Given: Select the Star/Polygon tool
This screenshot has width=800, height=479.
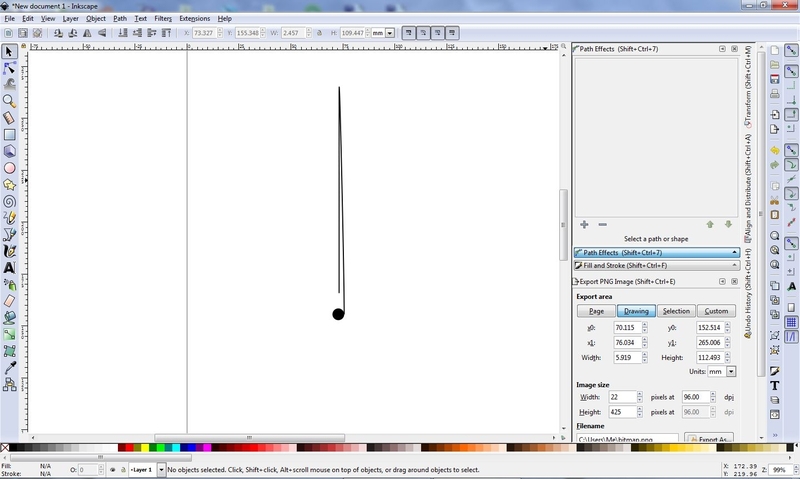Looking at the screenshot, I should 10,184.
